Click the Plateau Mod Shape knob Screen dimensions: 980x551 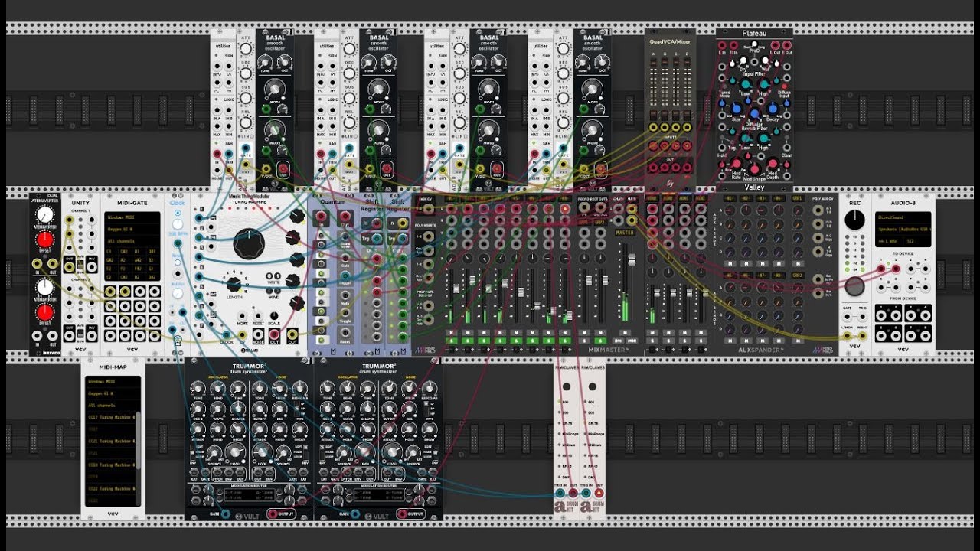click(x=754, y=169)
